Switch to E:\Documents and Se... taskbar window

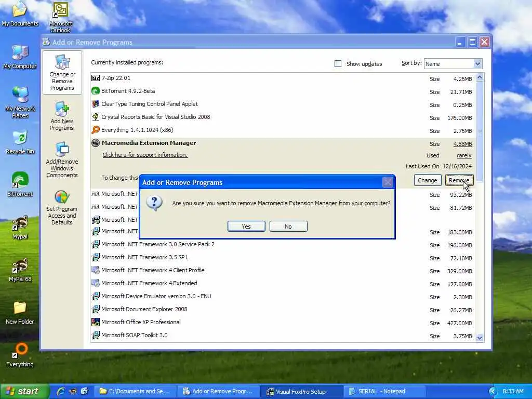pyautogui.click(x=135, y=391)
